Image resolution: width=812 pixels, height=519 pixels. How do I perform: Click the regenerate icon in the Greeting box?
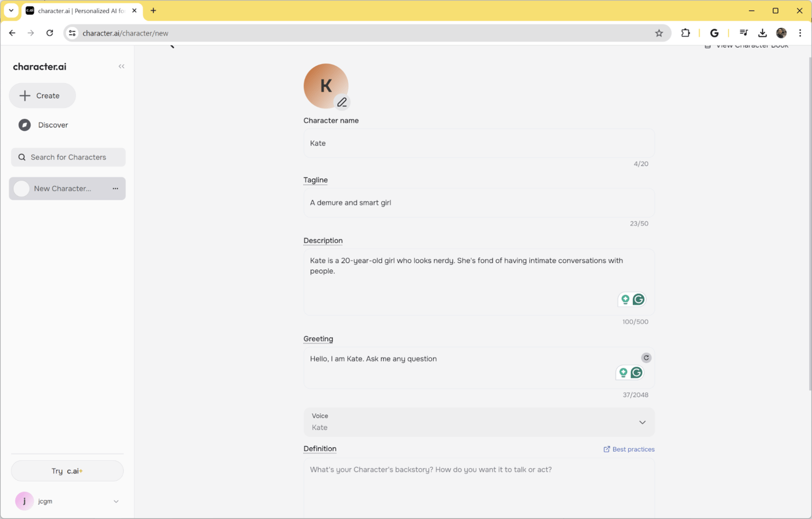tap(646, 358)
